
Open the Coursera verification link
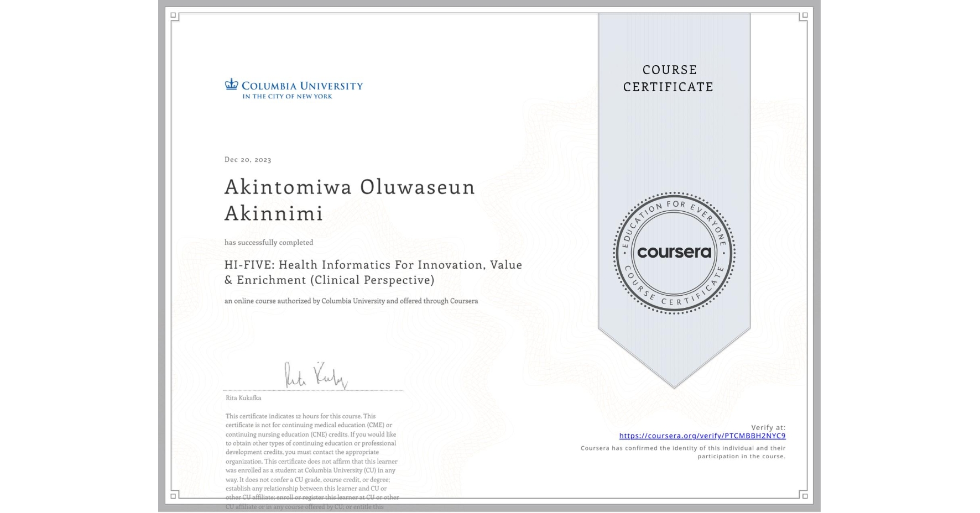(x=702, y=436)
